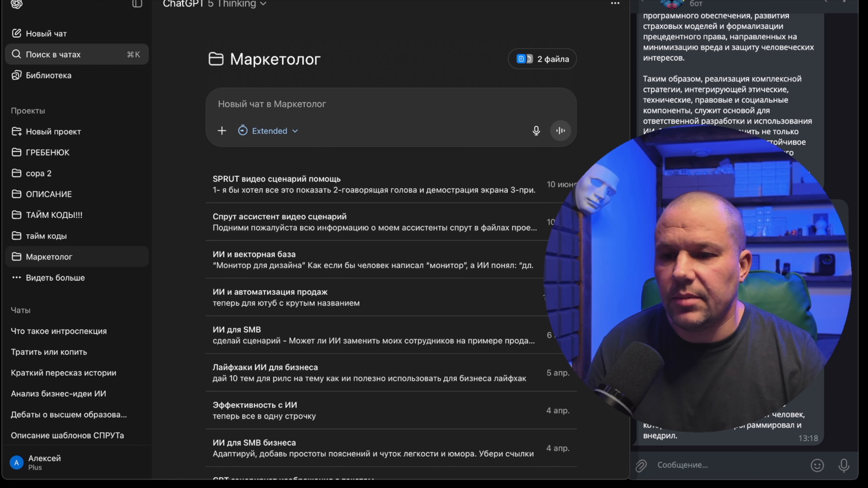Start a new chat from sidebar

tap(77, 33)
